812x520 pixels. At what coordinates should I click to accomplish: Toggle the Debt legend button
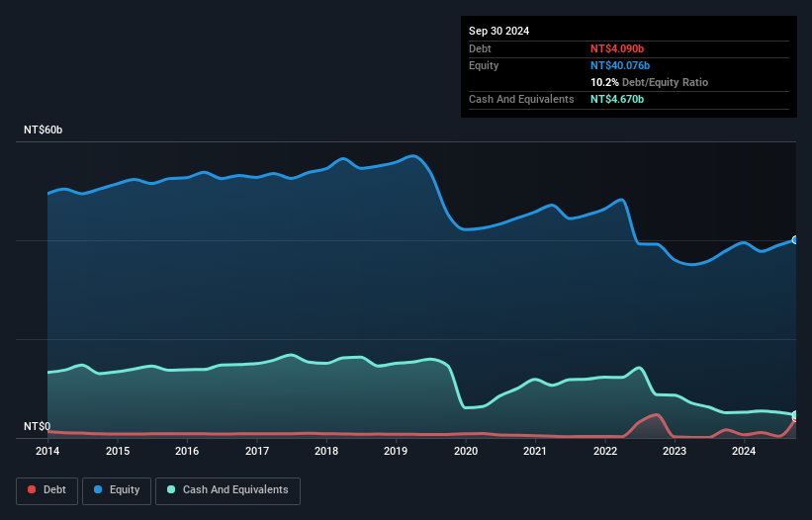point(45,490)
